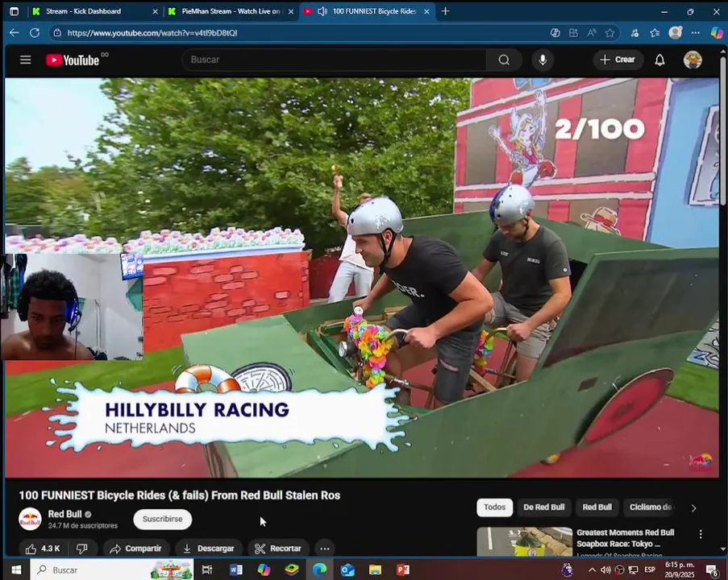Click the YouTube search magnifier button

pyautogui.click(x=504, y=60)
